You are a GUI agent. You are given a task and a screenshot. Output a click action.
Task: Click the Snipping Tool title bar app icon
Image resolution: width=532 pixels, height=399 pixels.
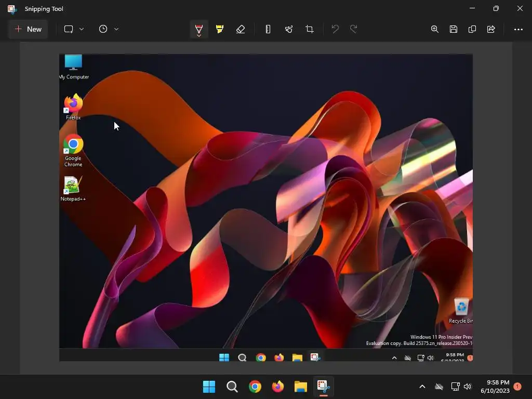(12, 9)
